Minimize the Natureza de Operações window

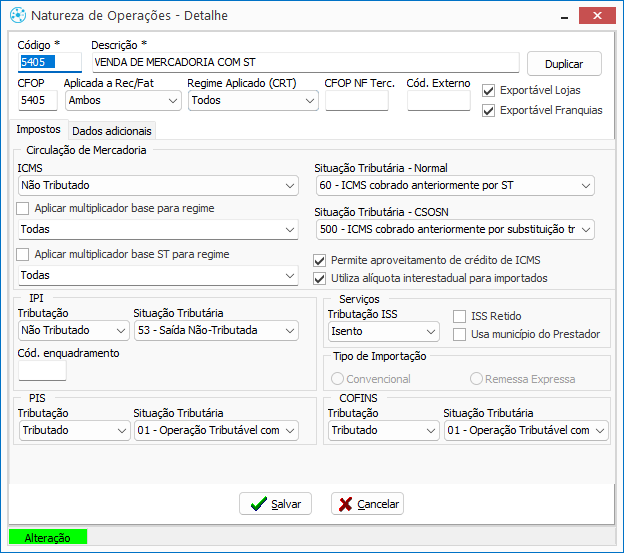564,16
